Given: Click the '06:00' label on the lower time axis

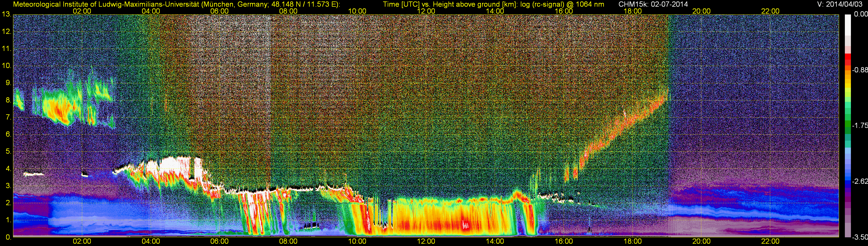Looking at the screenshot, I should (x=219, y=241).
